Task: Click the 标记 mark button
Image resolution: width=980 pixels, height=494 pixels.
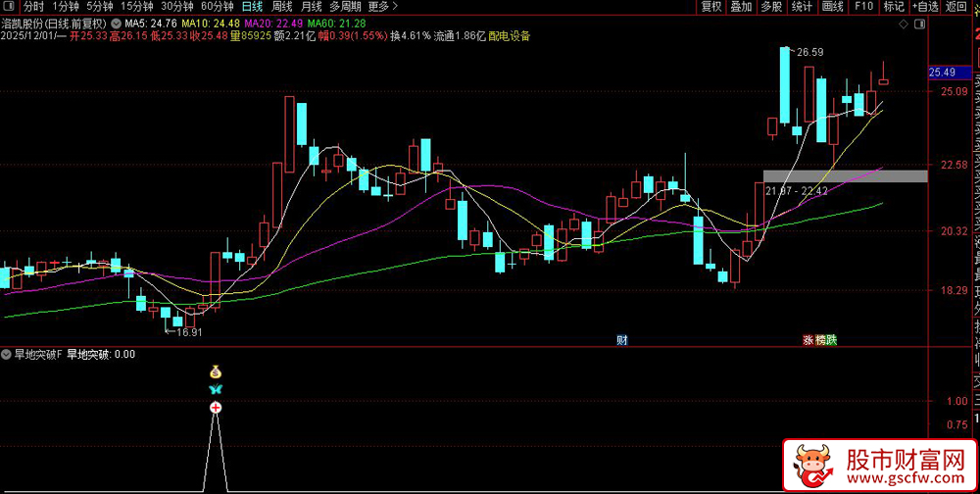Action: tap(894, 7)
